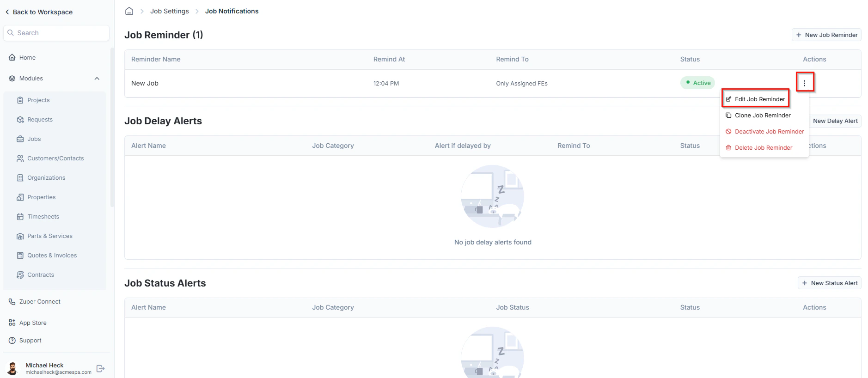Click the Job Status column header
Viewport: 868px width, 378px height.
[x=513, y=308]
